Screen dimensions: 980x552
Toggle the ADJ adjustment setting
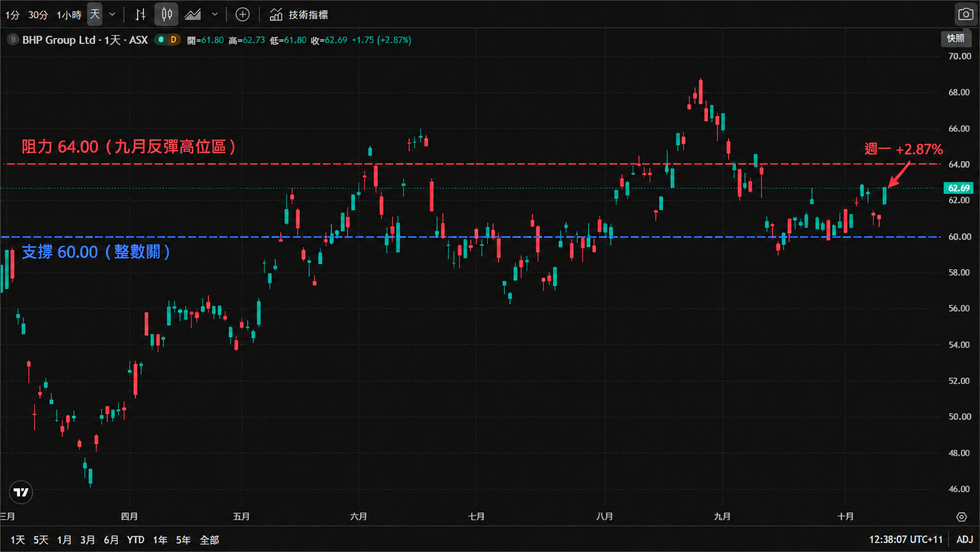pos(965,540)
